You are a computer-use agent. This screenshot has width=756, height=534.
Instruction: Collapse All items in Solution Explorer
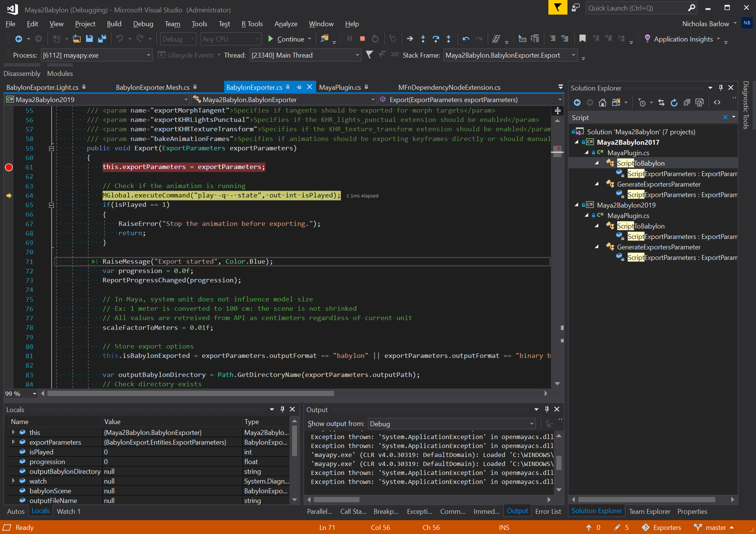click(687, 102)
